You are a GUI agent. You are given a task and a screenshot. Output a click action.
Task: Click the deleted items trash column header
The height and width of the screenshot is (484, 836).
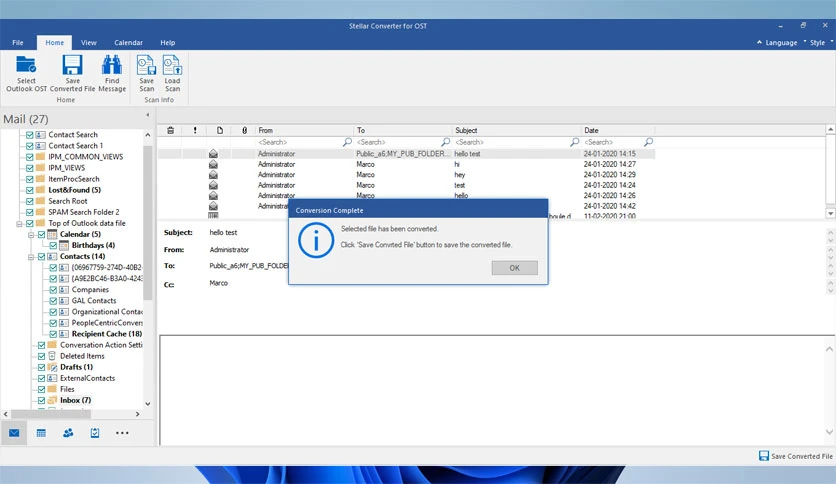170,130
